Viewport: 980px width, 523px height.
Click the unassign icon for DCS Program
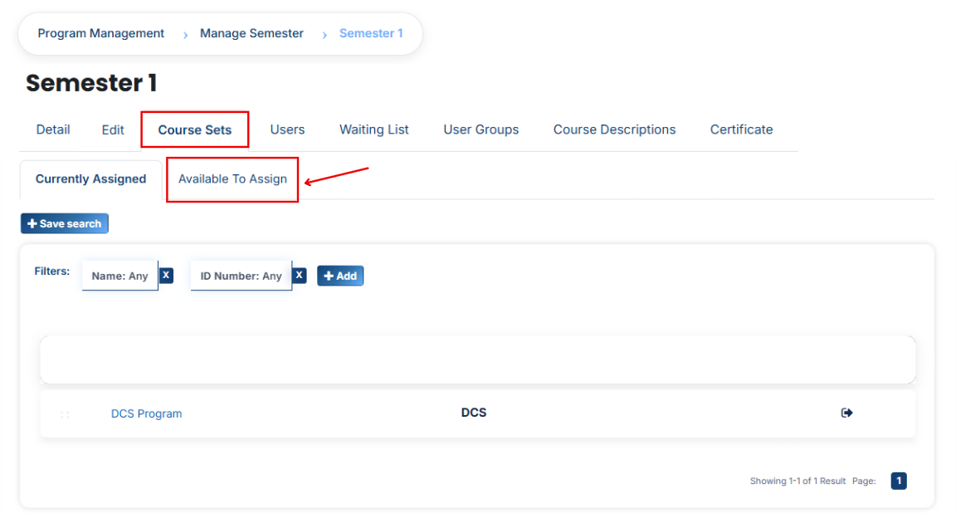[x=847, y=413]
